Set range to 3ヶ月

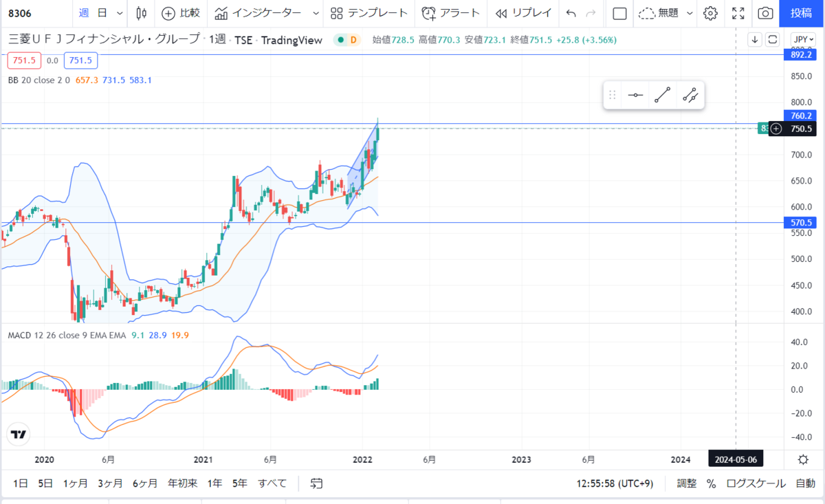[110, 483]
